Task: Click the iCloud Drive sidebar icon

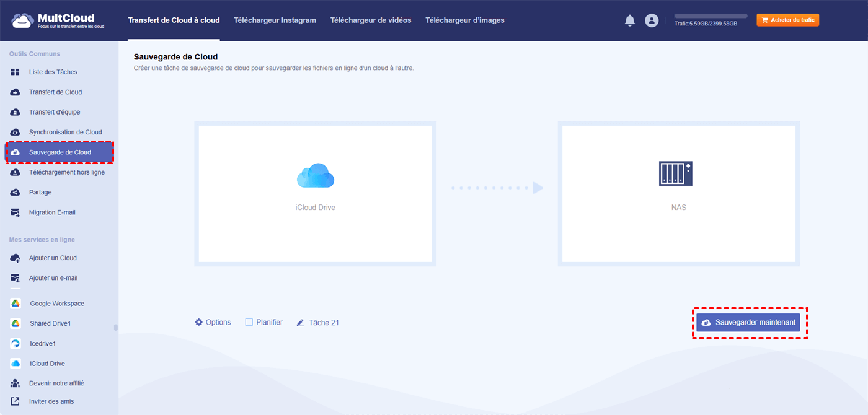Action: [15, 364]
